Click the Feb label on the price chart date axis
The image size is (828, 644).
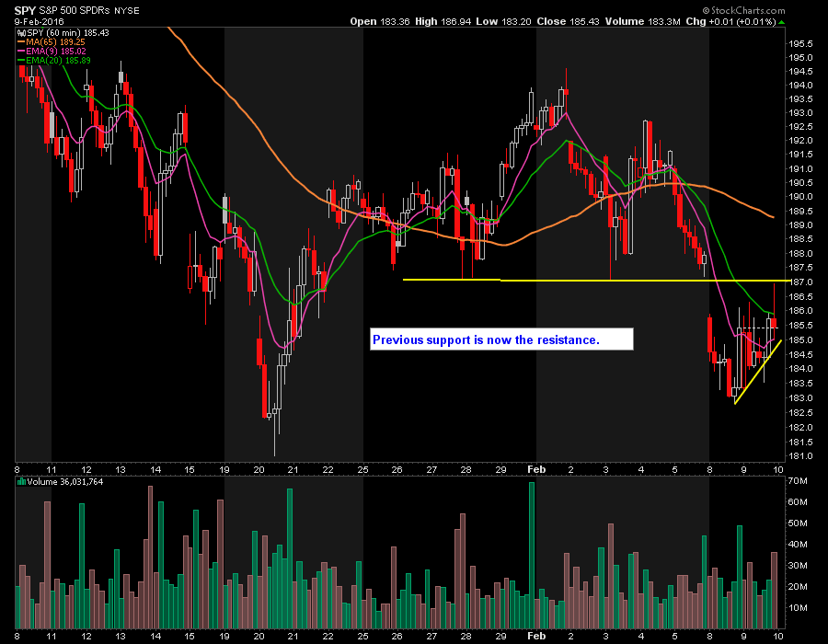(536, 469)
